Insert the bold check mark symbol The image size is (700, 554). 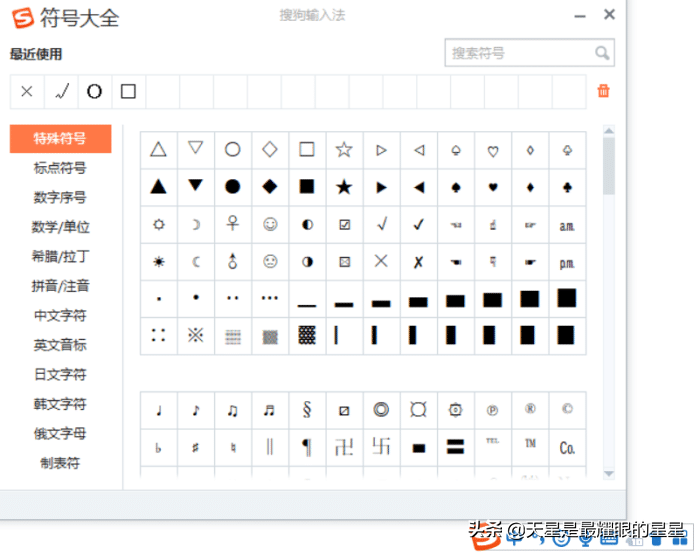click(418, 224)
